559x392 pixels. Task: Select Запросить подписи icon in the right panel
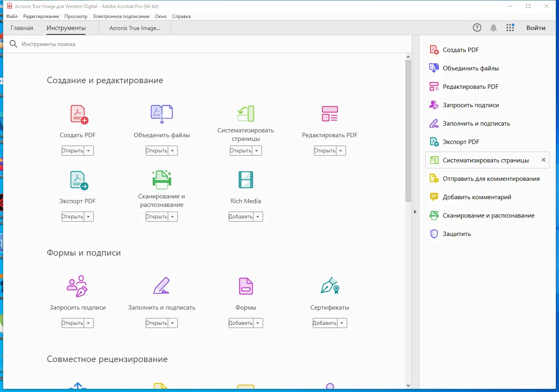(434, 105)
